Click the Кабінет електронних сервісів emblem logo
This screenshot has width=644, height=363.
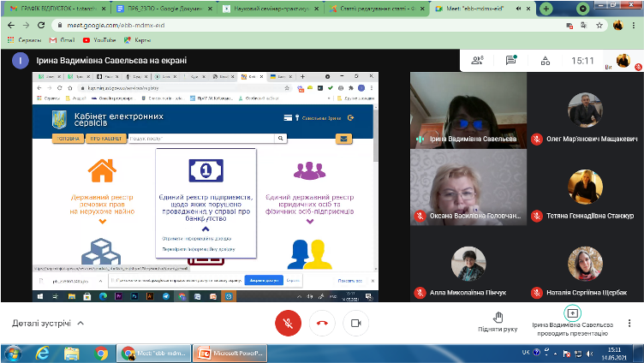59,120
